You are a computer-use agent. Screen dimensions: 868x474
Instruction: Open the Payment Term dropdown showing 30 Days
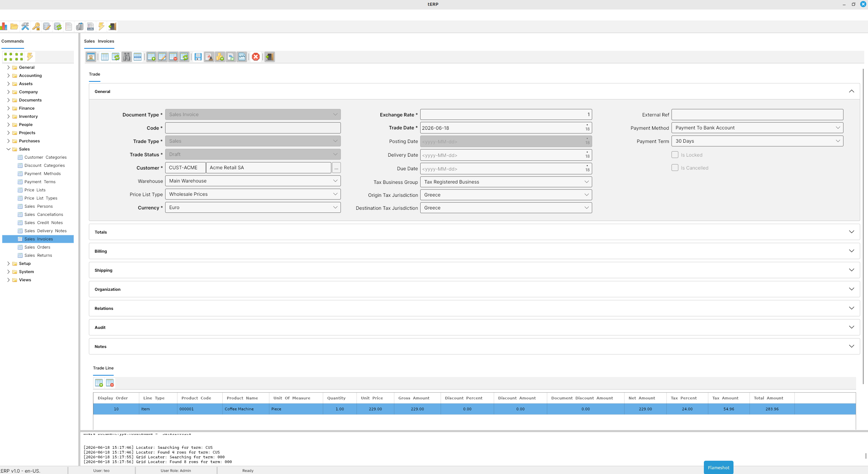757,141
